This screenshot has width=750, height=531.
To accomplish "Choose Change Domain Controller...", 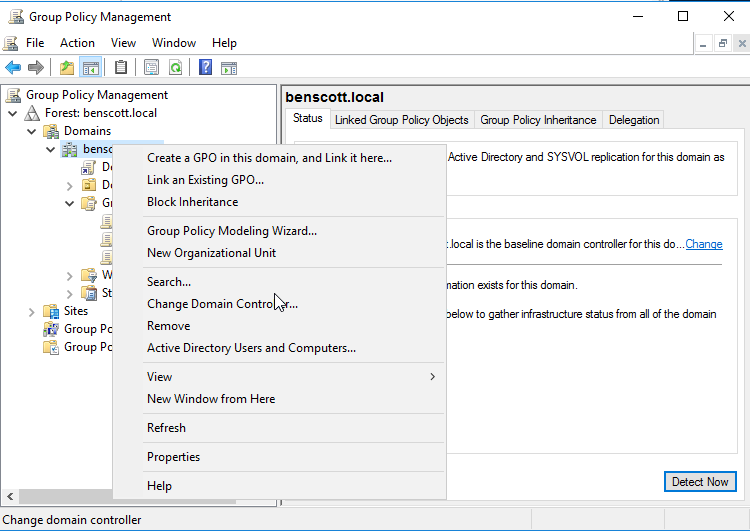I will [x=279, y=304].
